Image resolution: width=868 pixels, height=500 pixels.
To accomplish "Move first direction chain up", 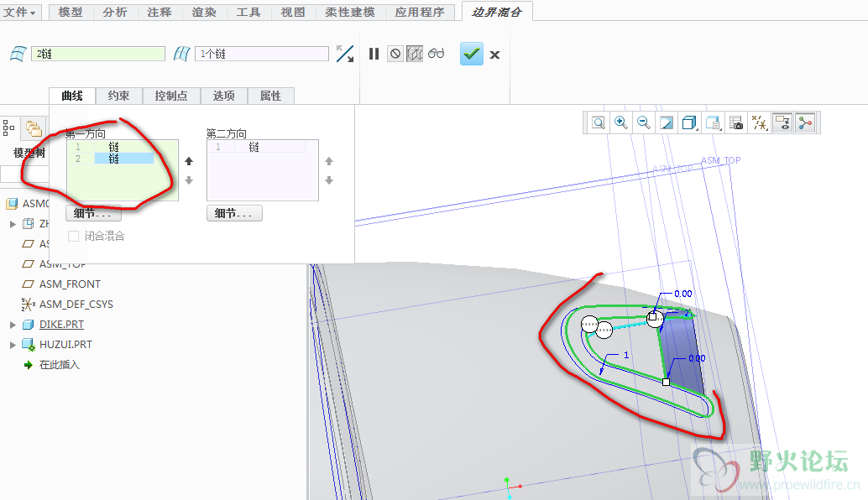I will point(189,161).
